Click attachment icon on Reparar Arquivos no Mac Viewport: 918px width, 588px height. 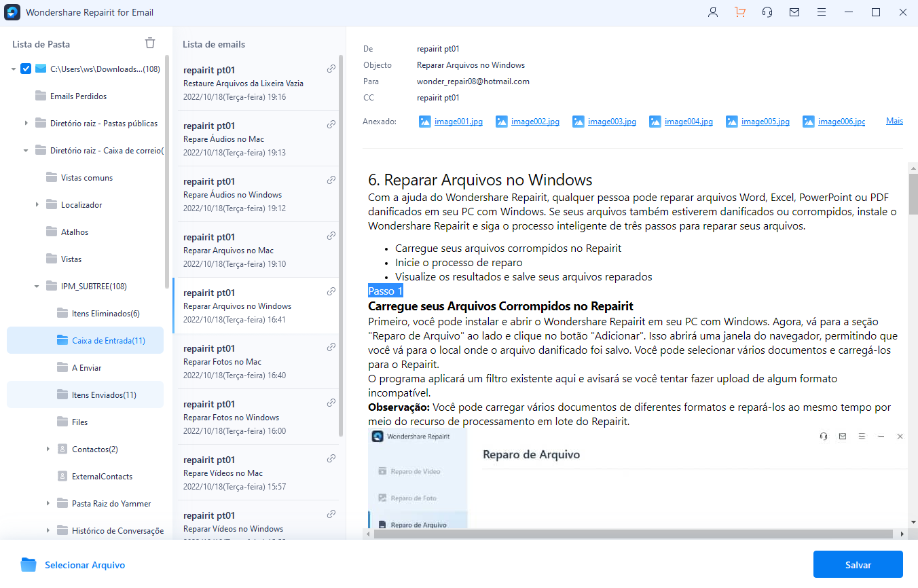pyautogui.click(x=331, y=236)
